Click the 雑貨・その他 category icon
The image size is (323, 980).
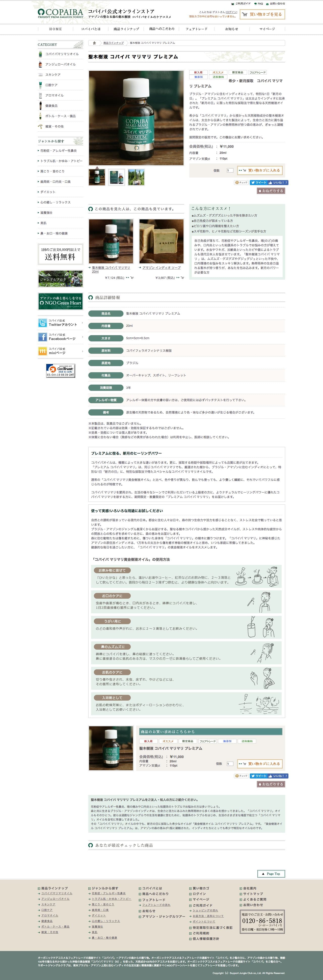point(40,126)
